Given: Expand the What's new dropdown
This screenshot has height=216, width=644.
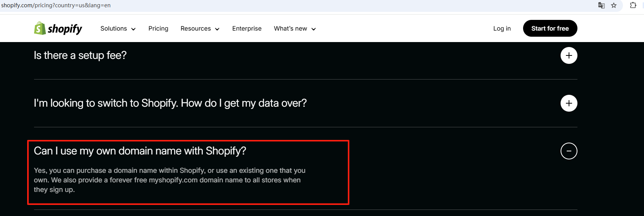Looking at the screenshot, I should [295, 29].
